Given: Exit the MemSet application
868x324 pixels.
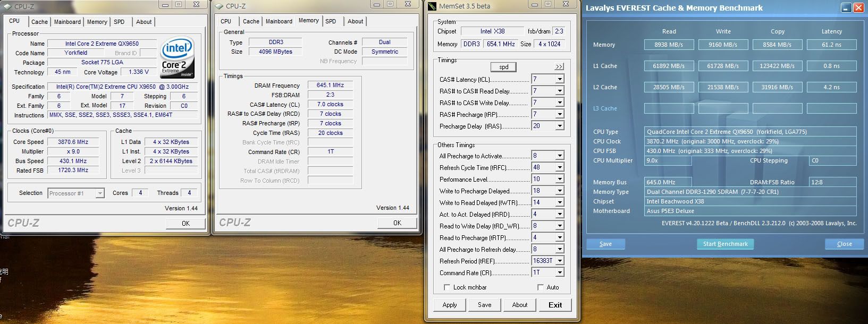Looking at the screenshot, I should pos(555,305).
